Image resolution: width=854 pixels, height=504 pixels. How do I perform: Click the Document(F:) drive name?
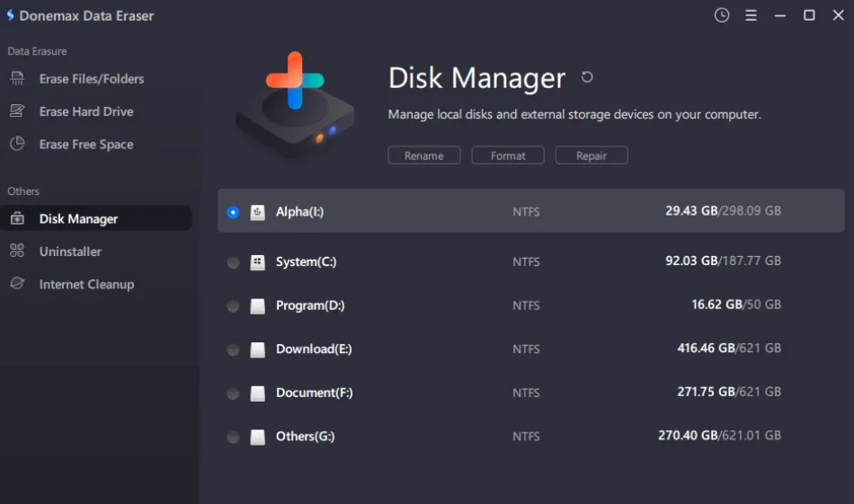coord(315,393)
